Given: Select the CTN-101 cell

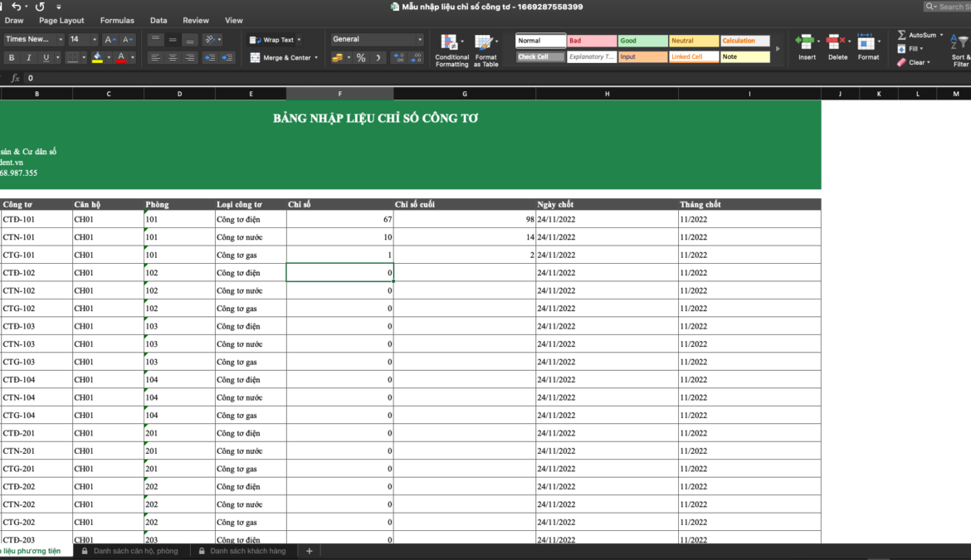Looking at the screenshot, I should pos(37,237).
